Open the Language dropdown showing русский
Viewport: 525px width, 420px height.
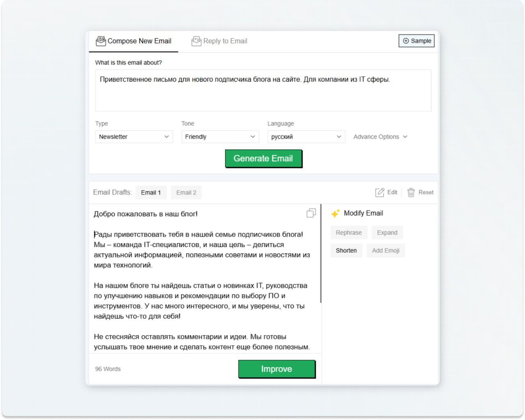(x=306, y=137)
